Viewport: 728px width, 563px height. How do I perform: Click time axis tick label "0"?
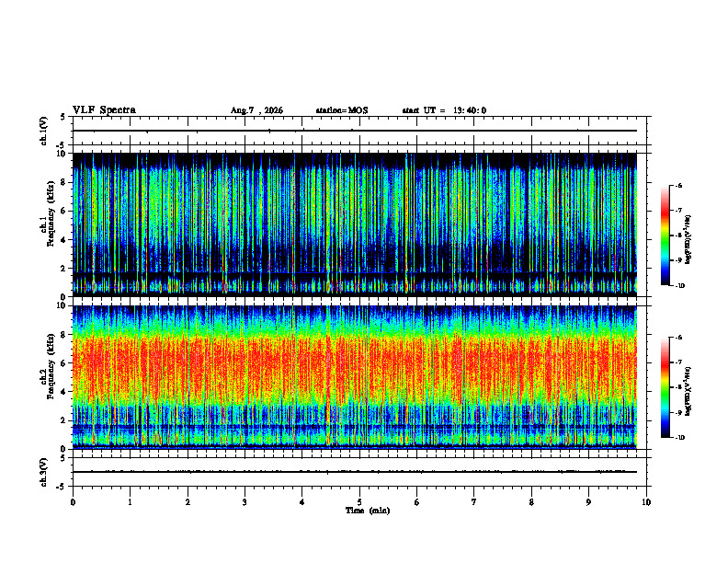click(x=73, y=502)
